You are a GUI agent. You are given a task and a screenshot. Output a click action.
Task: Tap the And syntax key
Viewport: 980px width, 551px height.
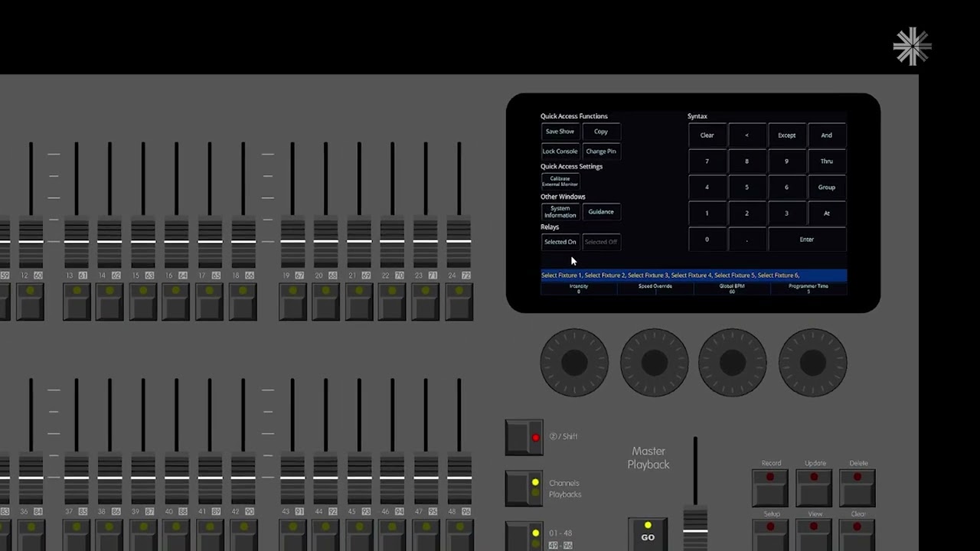click(x=826, y=135)
